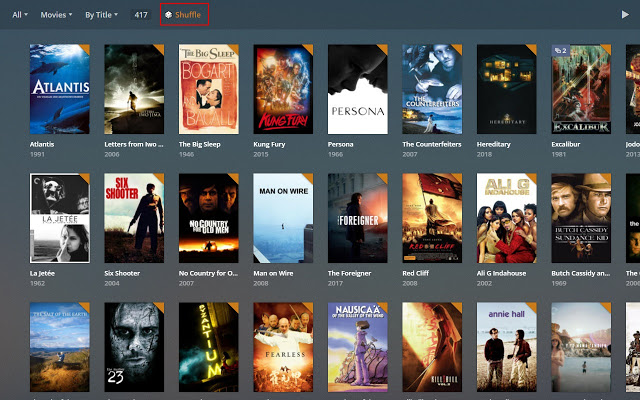Select the No Country for Old Men poster
This screenshot has width=640, height=400.
[x=209, y=218]
